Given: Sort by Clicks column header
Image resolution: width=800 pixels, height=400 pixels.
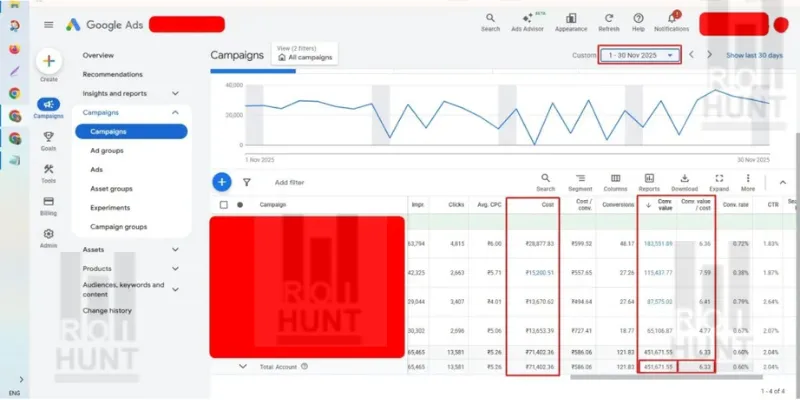Looking at the screenshot, I should [456, 205].
